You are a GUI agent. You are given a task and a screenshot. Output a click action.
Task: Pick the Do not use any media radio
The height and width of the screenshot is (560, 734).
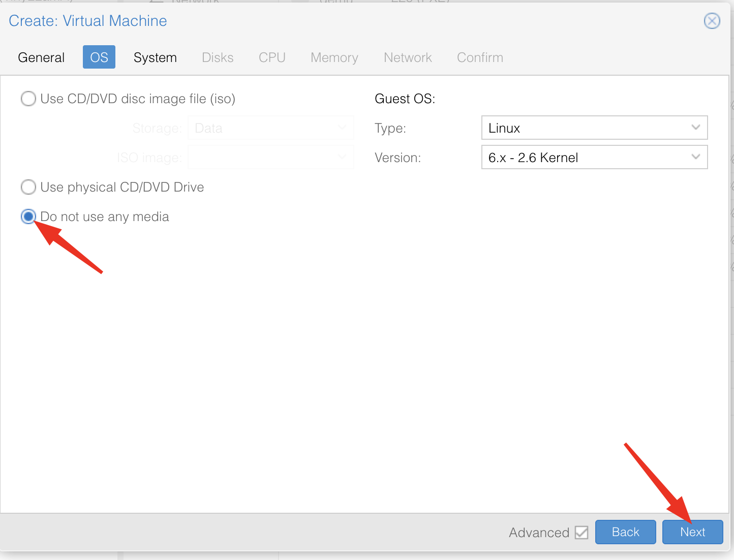coord(28,216)
